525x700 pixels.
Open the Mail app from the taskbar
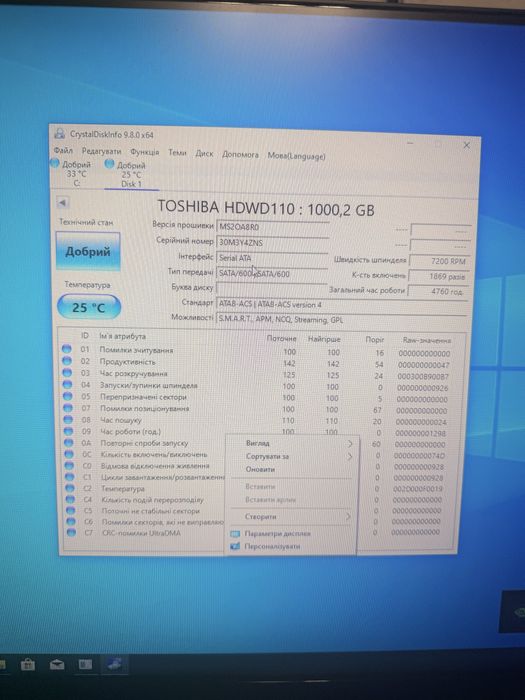click(x=57, y=665)
